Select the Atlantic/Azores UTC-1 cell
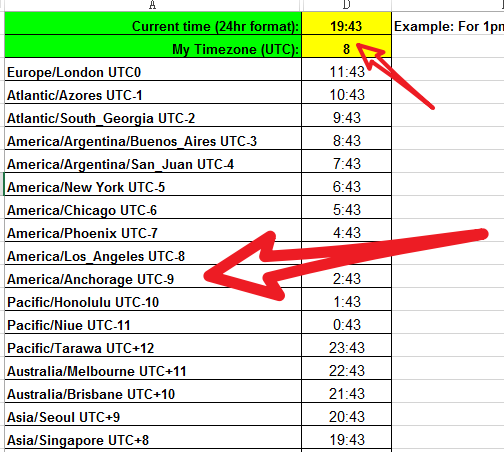504x452 pixels. [153, 92]
